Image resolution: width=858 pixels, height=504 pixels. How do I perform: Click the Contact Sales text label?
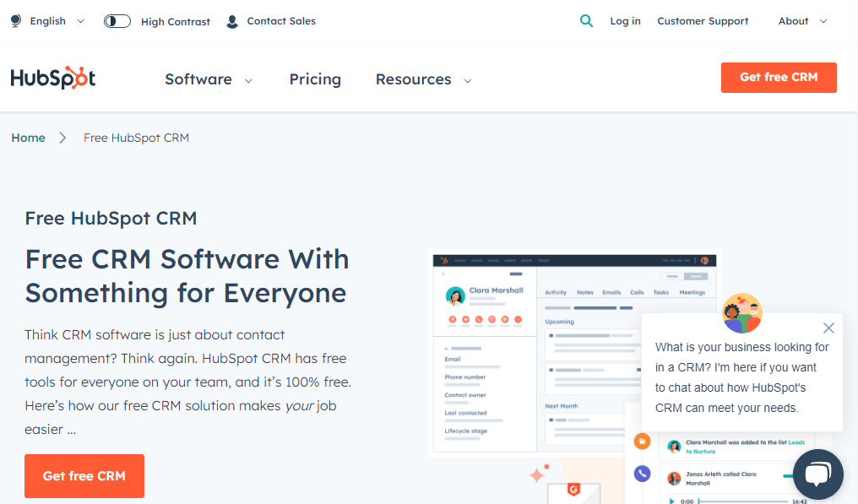point(280,21)
